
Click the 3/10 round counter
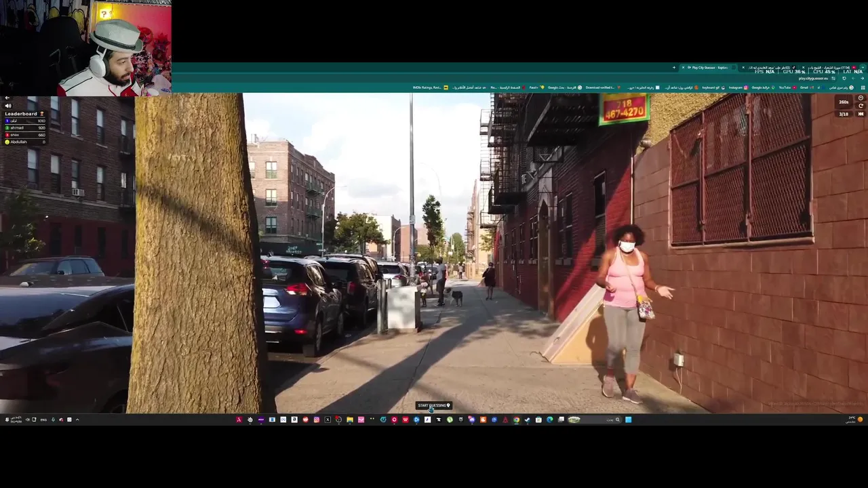tap(844, 115)
